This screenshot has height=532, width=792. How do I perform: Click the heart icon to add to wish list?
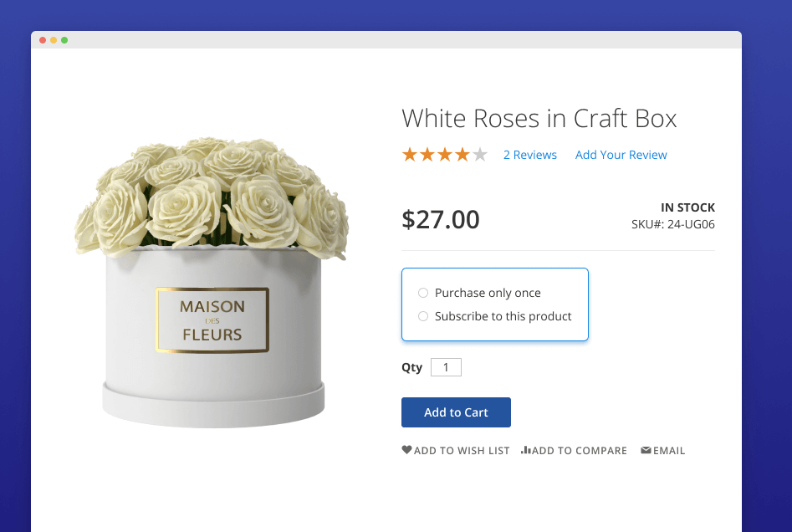pyautogui.click(x=406, y=450)
